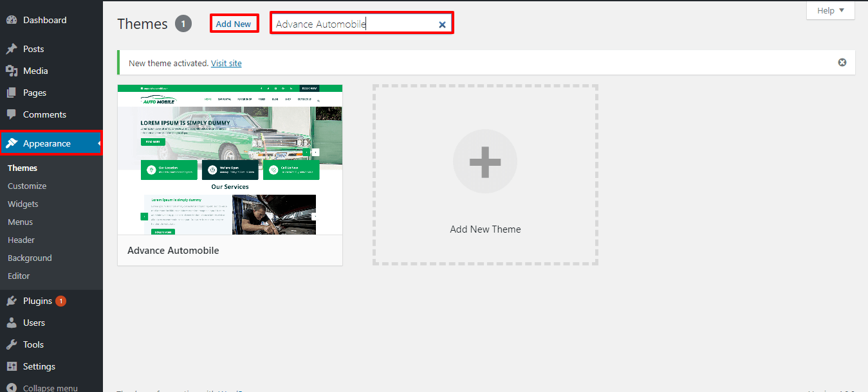Screen dimensions: 868x392
Task: Click the Dashboard gauge icon
Action: [x=12, y=20]
